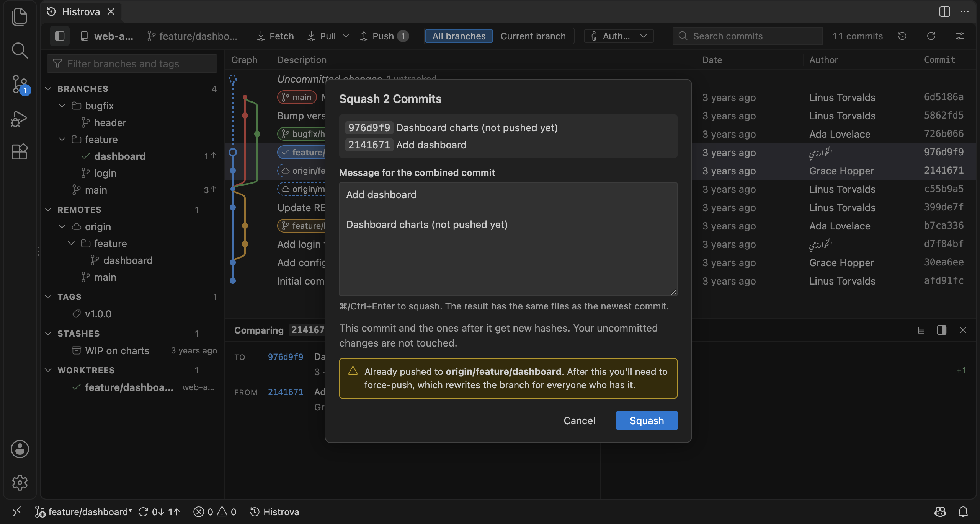Open the graph settings sliders icon

click(x=960, y=36)
